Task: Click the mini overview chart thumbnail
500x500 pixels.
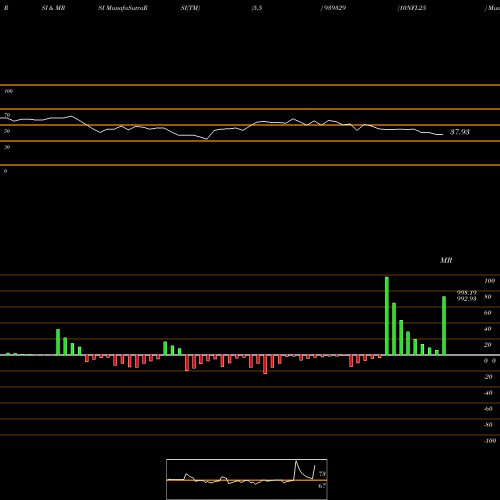Action: tap(247, 479)
